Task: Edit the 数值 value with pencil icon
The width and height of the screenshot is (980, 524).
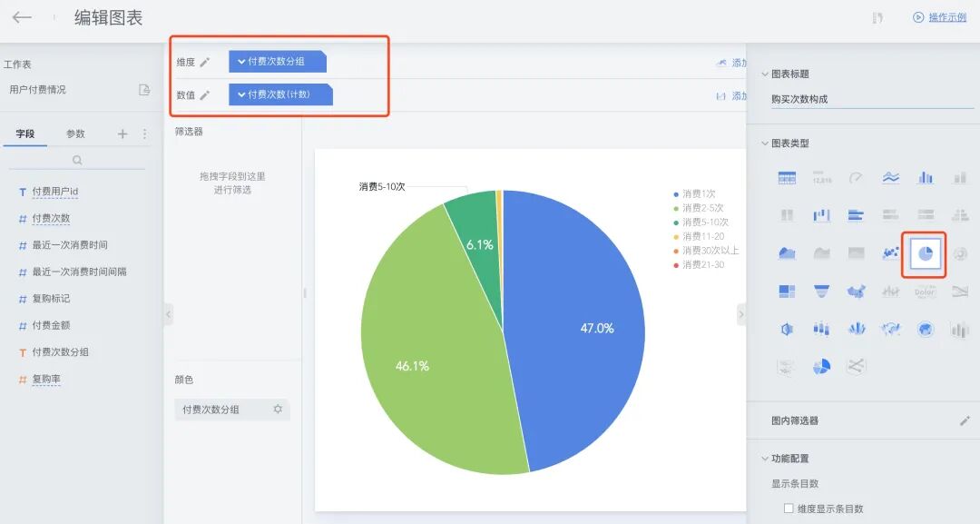Action: 204,95
